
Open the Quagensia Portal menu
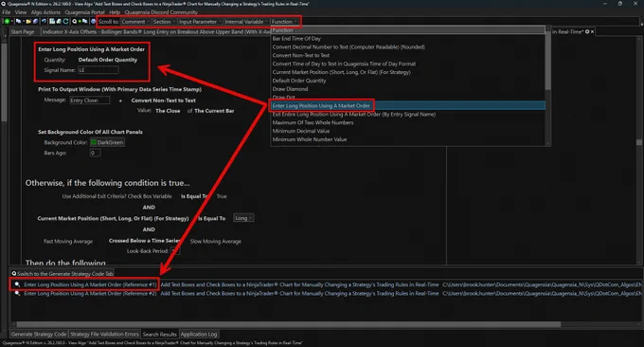(x=84, y=12)
